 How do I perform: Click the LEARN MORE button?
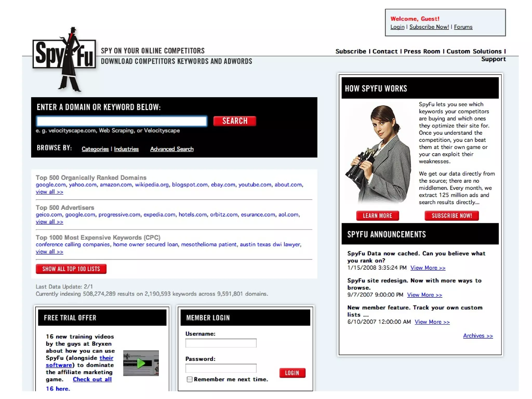pos(377,216)
